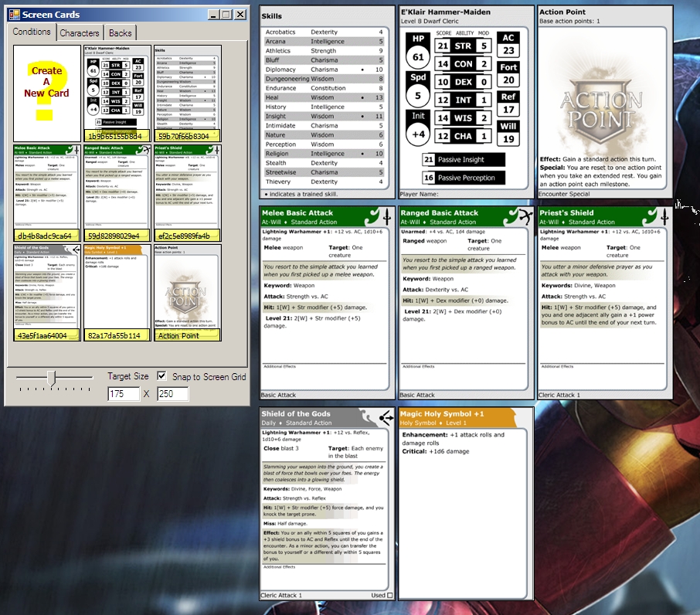Click the Melee Basic Attack card header
The width and height of the screenshot is (700, 615).
pyautogui.click(x=328, y=216)
